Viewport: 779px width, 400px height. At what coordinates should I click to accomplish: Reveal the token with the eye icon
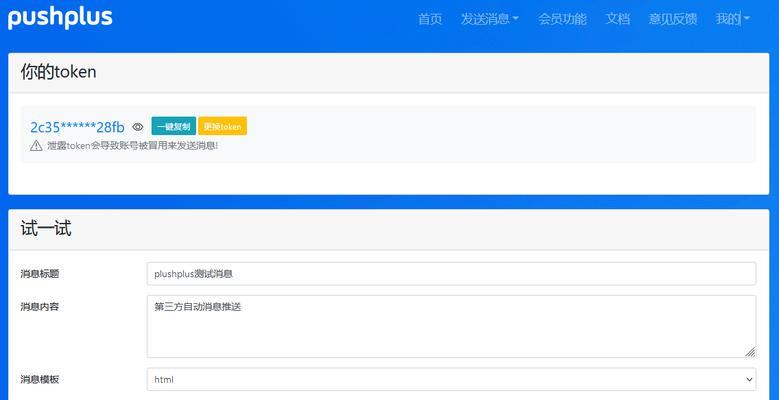[x=138, y=127]
